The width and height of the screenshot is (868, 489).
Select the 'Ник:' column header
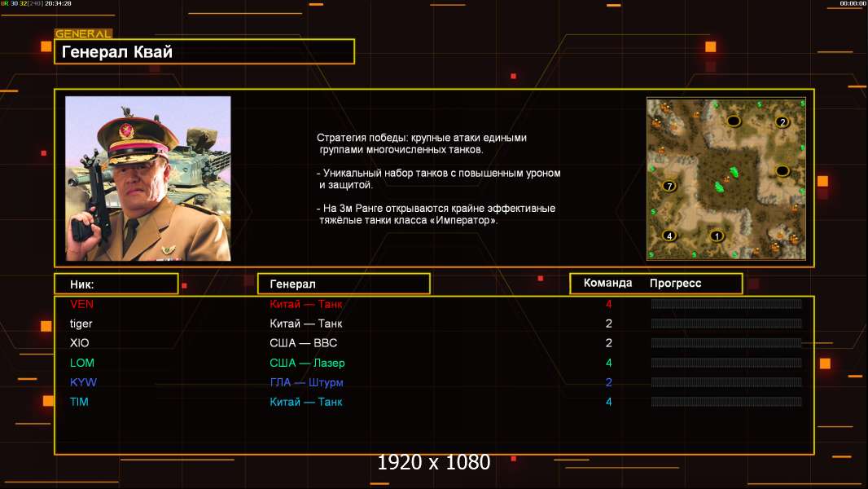click(x=116, y=284)
